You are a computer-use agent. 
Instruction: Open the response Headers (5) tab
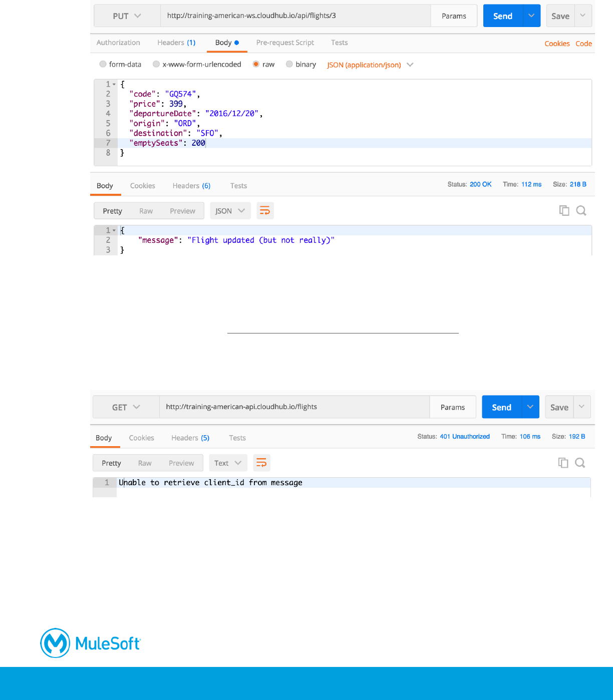tap(190, 438)
